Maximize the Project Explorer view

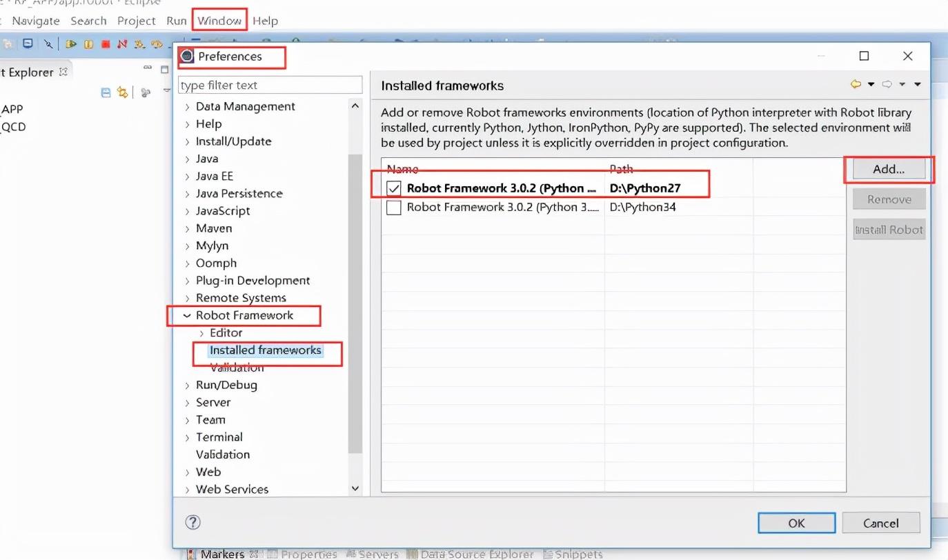[164, 69]
